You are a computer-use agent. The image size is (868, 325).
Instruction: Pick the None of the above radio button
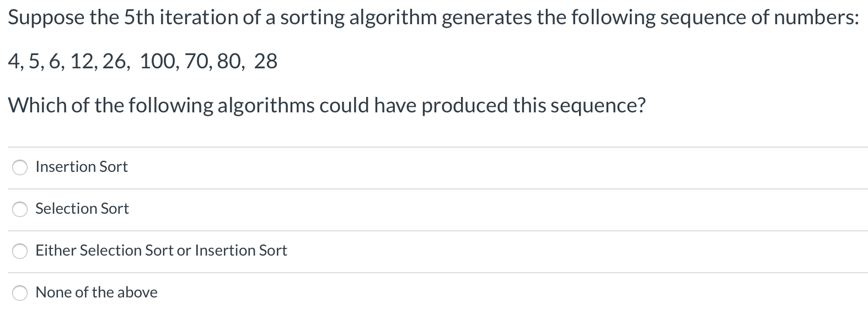[x=20, y=293]
